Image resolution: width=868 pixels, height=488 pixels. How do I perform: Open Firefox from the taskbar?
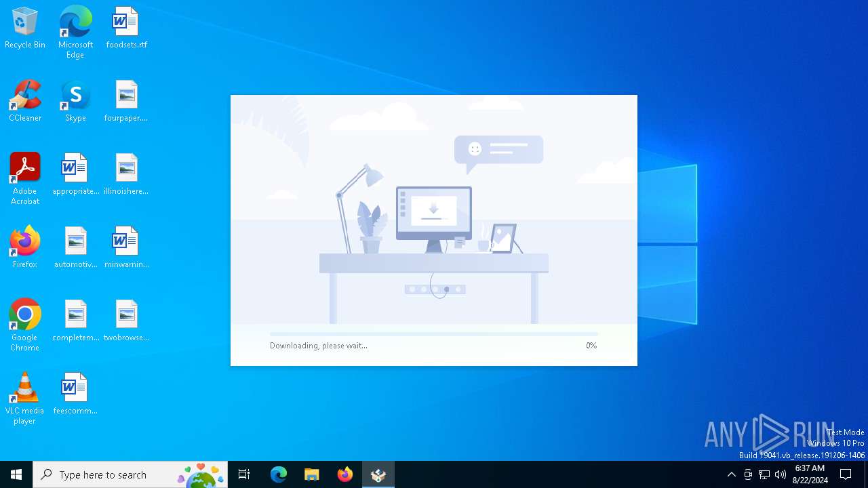[345, 474]
